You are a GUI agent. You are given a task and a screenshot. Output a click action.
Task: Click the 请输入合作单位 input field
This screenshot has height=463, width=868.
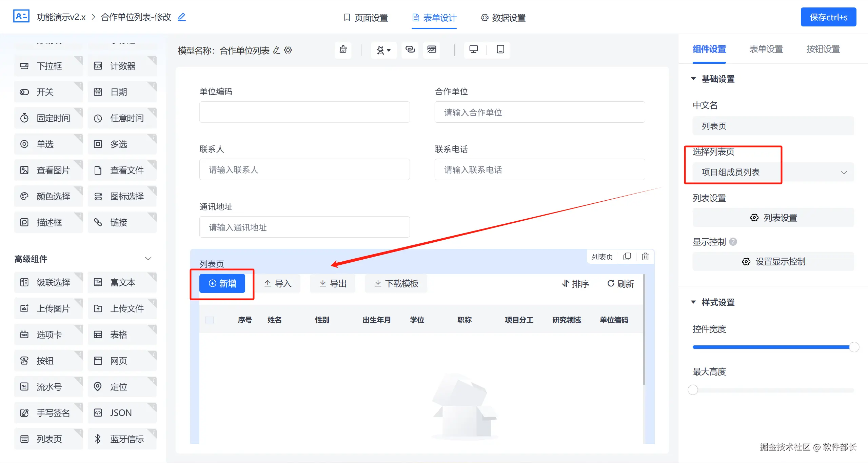click(539, 112)
